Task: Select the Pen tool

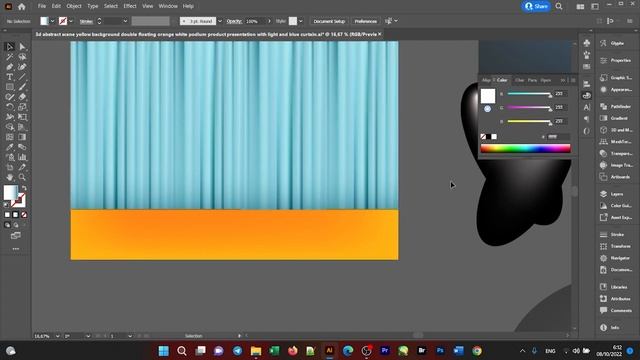Action: 9,67
